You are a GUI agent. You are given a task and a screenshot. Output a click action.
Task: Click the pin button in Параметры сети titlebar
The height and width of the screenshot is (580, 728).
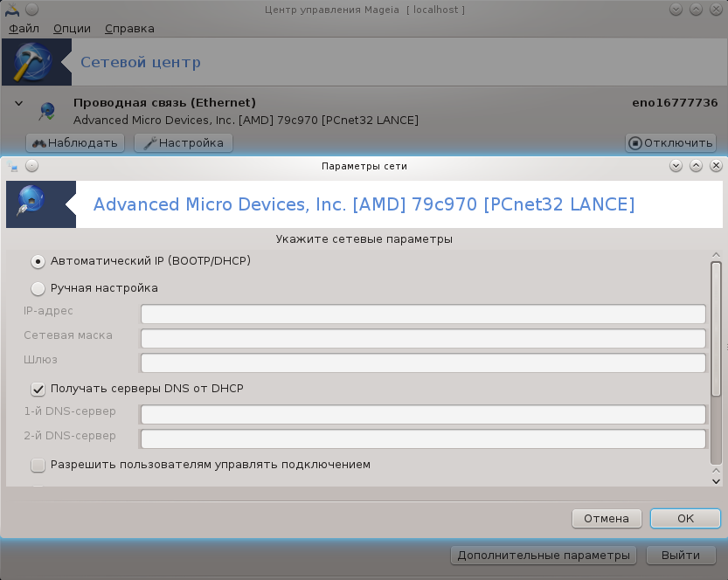(32, 166)
